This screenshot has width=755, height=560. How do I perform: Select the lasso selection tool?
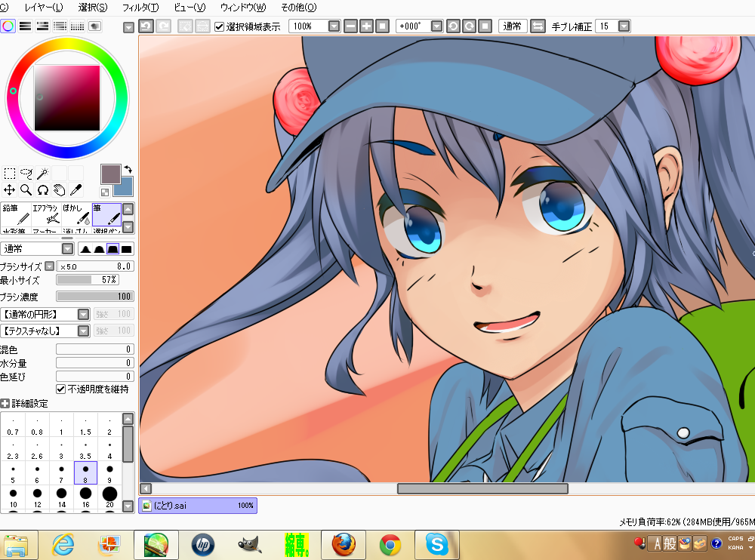click(x=26, y=174)
